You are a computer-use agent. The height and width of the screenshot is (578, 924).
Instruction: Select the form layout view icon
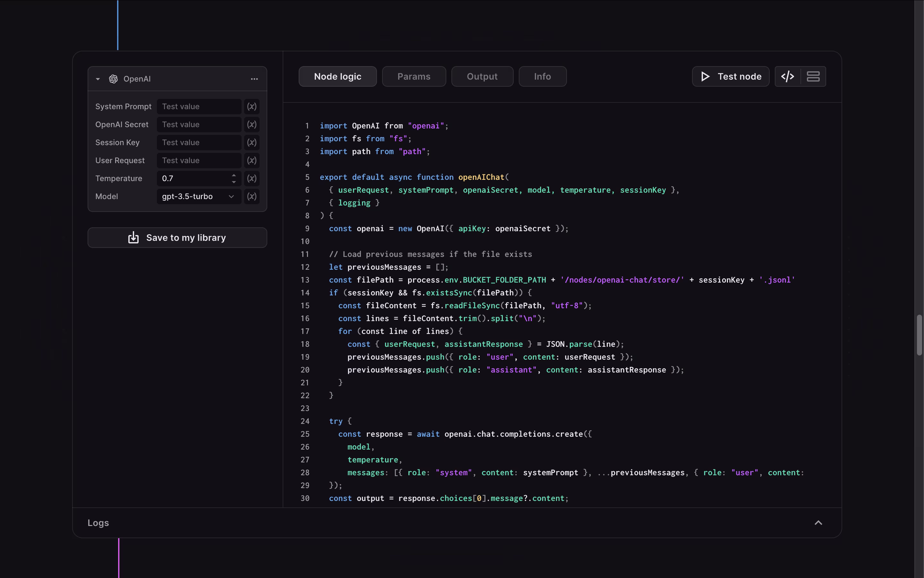(813, 76)
